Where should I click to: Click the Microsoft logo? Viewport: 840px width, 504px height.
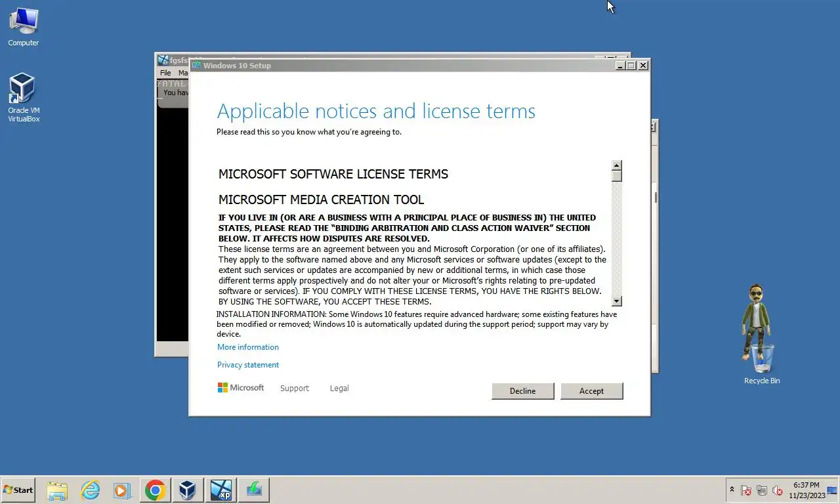241,388
